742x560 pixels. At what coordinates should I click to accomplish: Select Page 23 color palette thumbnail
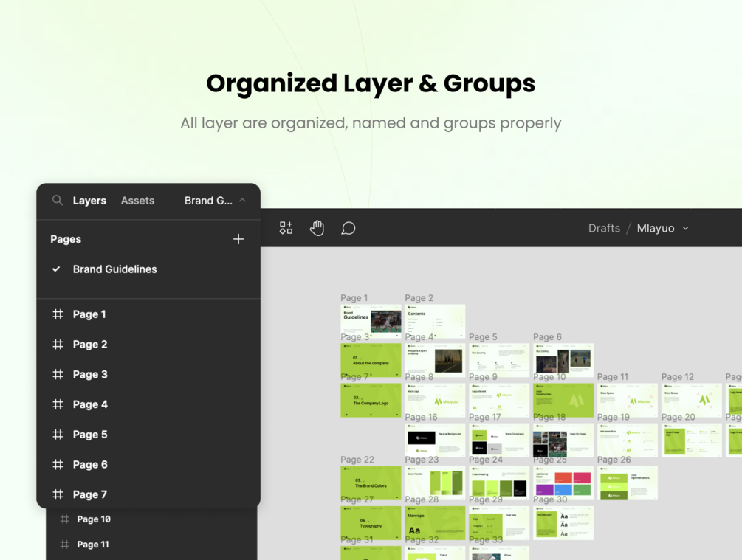(x=435, y=483)
